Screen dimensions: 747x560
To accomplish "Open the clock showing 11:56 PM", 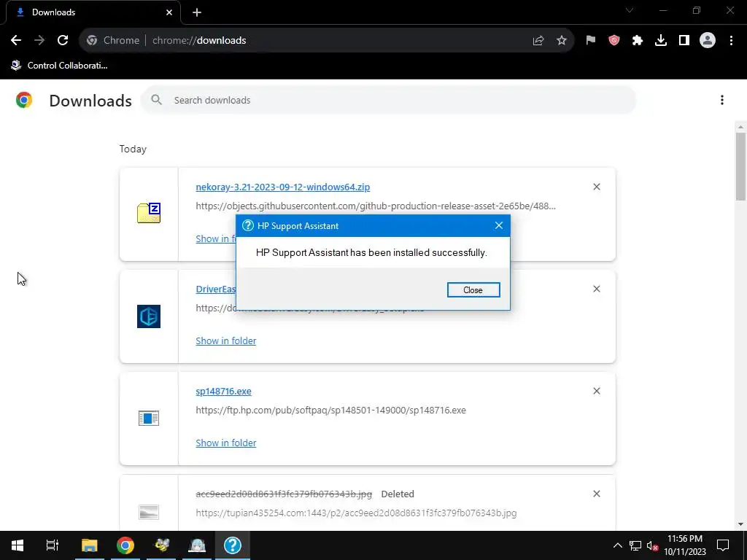I will 684,545.
